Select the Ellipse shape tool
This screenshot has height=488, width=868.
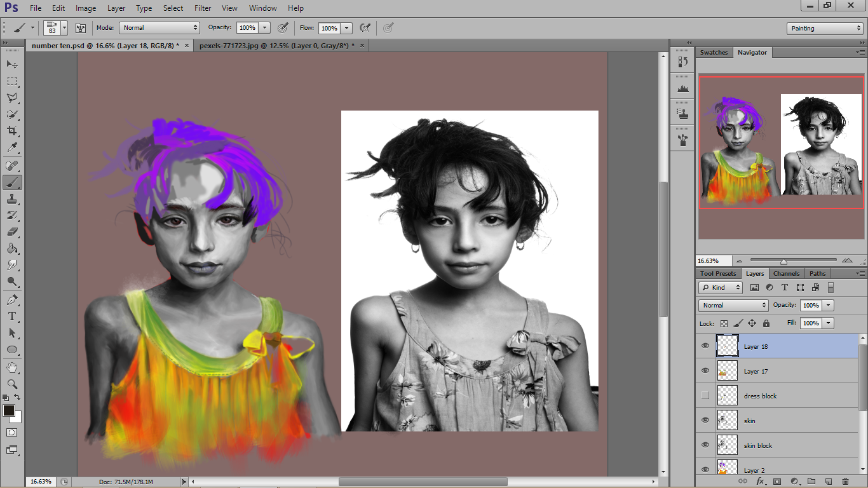(x=12, y=349)
